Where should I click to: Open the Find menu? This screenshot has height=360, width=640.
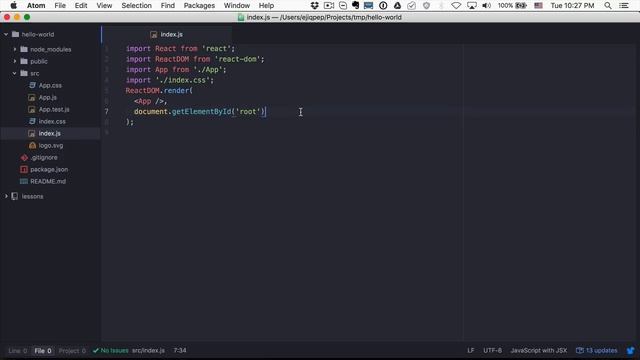point(167,5)
